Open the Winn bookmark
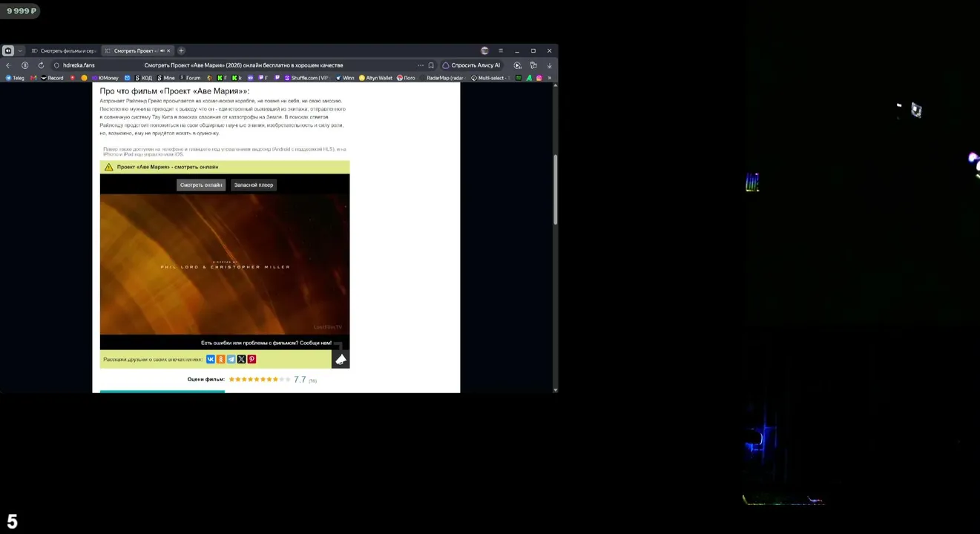Screen dimensions: 980x534 pyautogui.click(x=345, y=78)
